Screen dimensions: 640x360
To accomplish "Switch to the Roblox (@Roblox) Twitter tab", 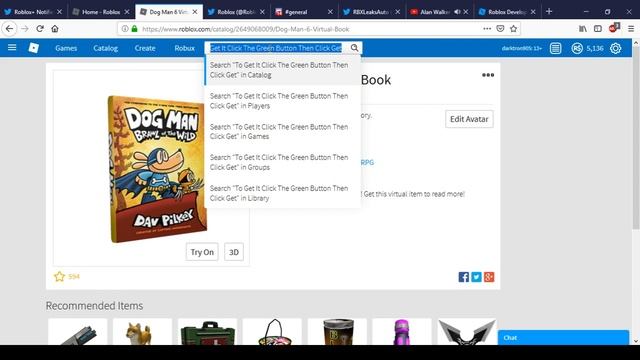I will click(236, 12).
